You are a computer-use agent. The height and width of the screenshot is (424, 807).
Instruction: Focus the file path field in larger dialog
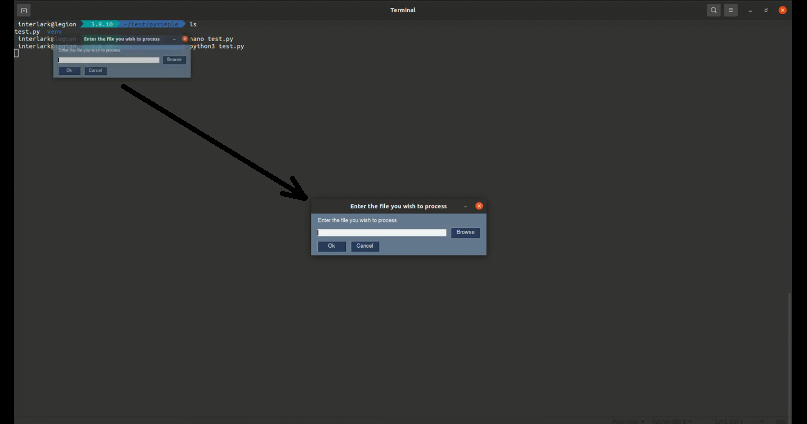[382, 233]
